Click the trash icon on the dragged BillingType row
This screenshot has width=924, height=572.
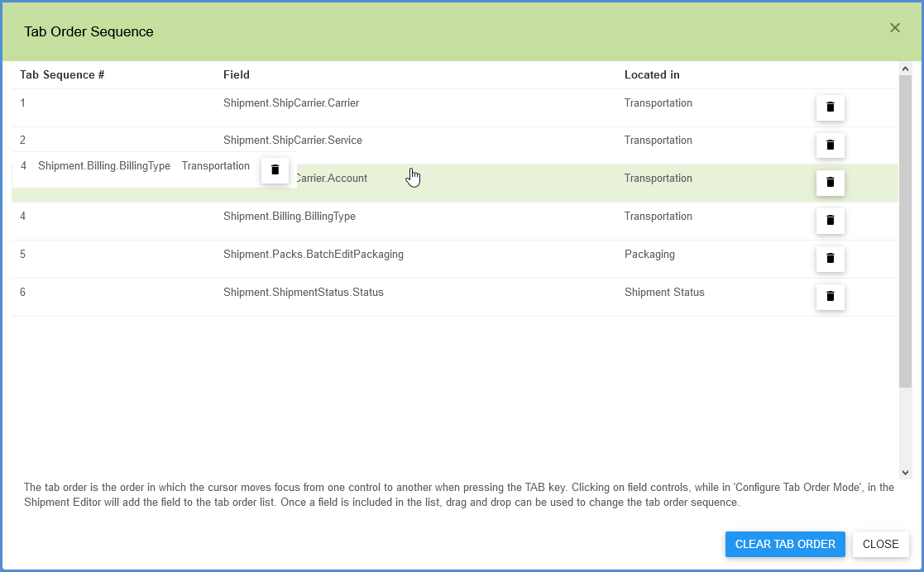pos(275,170)
